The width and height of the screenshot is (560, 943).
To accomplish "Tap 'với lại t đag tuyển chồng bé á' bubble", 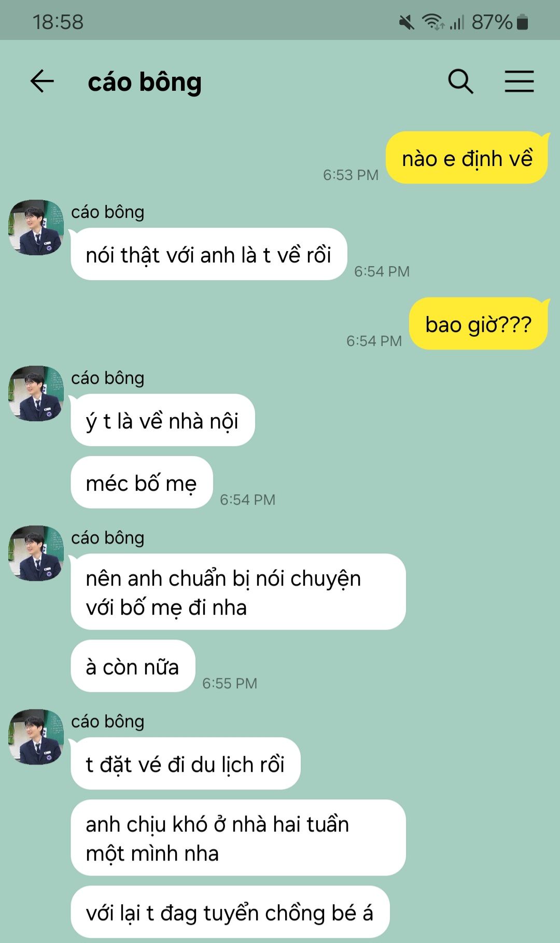I will point(230,912).
